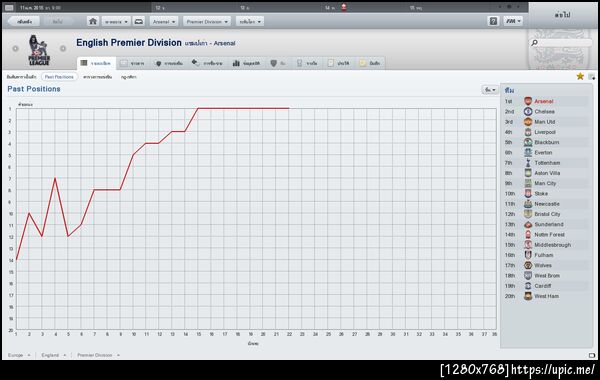Click the Tottenham crest in the team list
The image size is (600, 380).
click(x=528, y=163)
